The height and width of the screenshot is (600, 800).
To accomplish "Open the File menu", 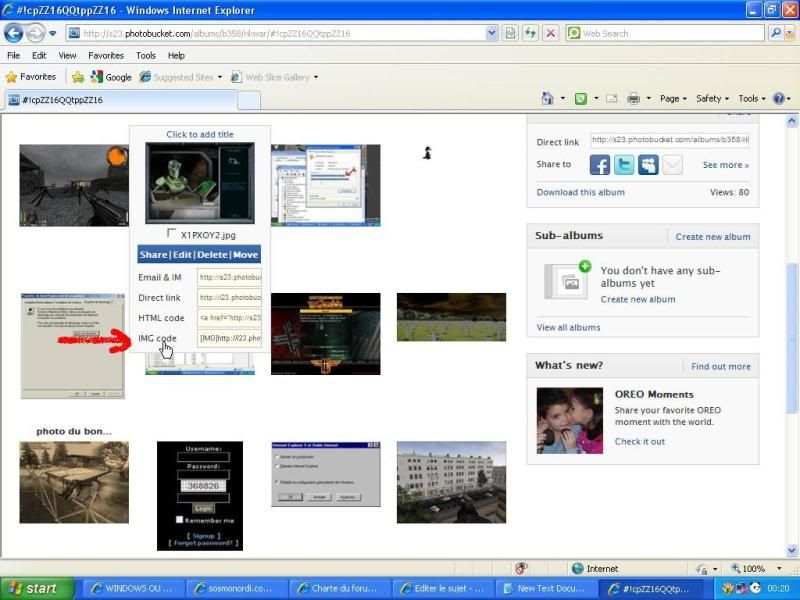I will (x=14, y=56).
